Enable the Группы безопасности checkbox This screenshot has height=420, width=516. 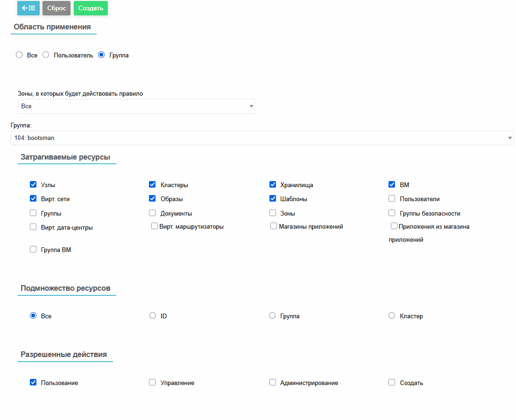click(x=392, y=213)
